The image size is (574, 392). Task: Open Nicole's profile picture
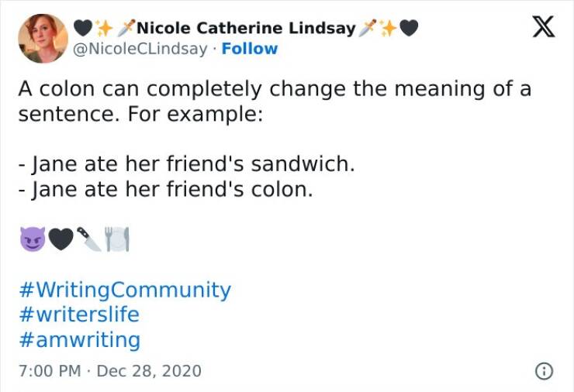(43, 38)
